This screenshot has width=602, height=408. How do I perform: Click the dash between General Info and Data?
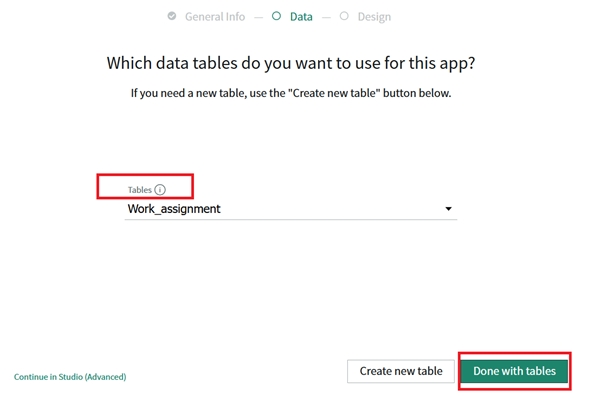[x=258, y=16]
